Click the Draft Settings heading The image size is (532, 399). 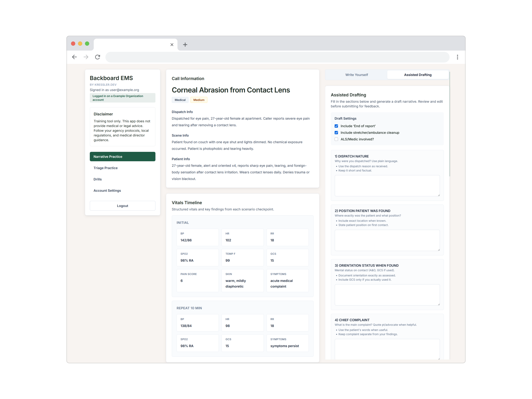(345, 119)
